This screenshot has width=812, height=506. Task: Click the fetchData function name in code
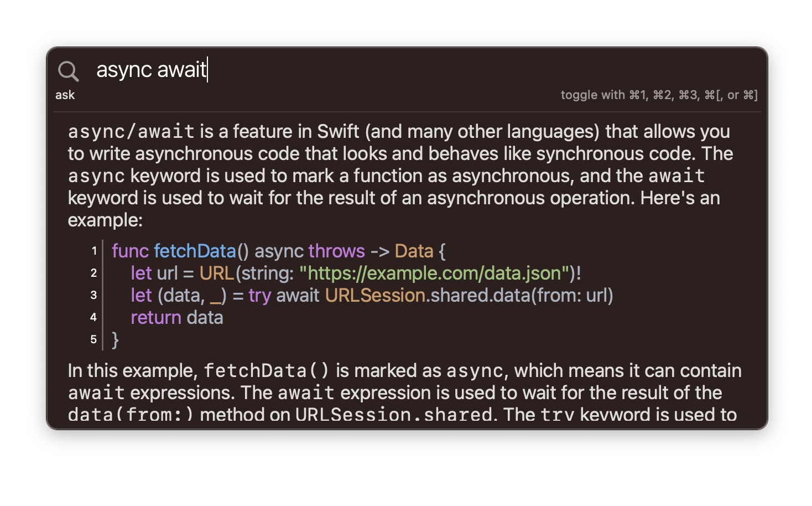coord(195,251)
